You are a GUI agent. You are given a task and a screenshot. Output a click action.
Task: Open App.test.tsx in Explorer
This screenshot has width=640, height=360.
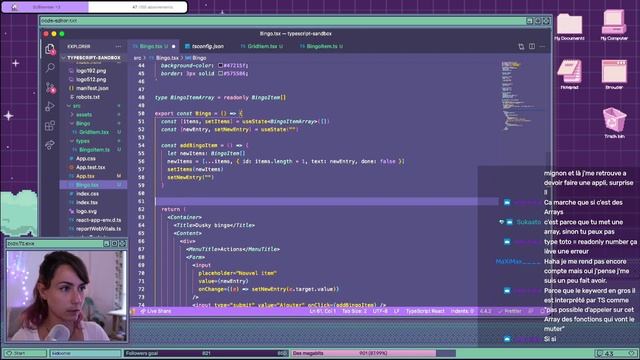click(90, 167)
